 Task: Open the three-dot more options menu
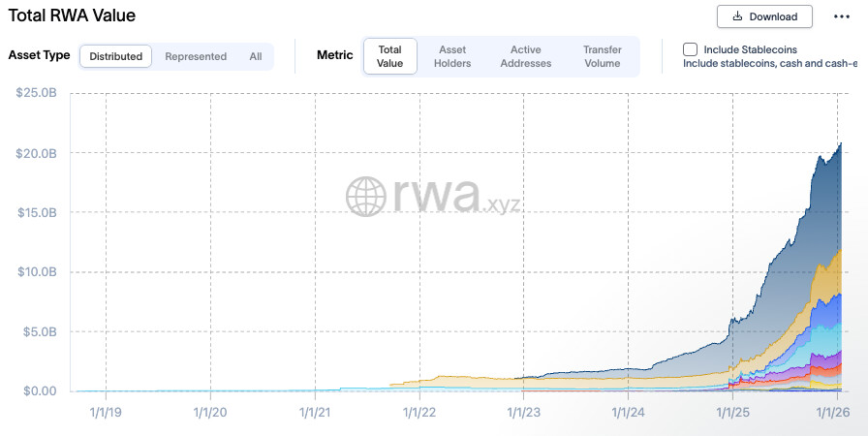[x=841, y=16]
